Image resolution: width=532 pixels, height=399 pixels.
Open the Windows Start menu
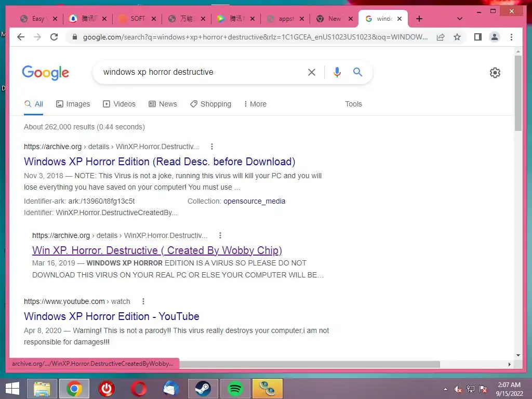[12, 389]
